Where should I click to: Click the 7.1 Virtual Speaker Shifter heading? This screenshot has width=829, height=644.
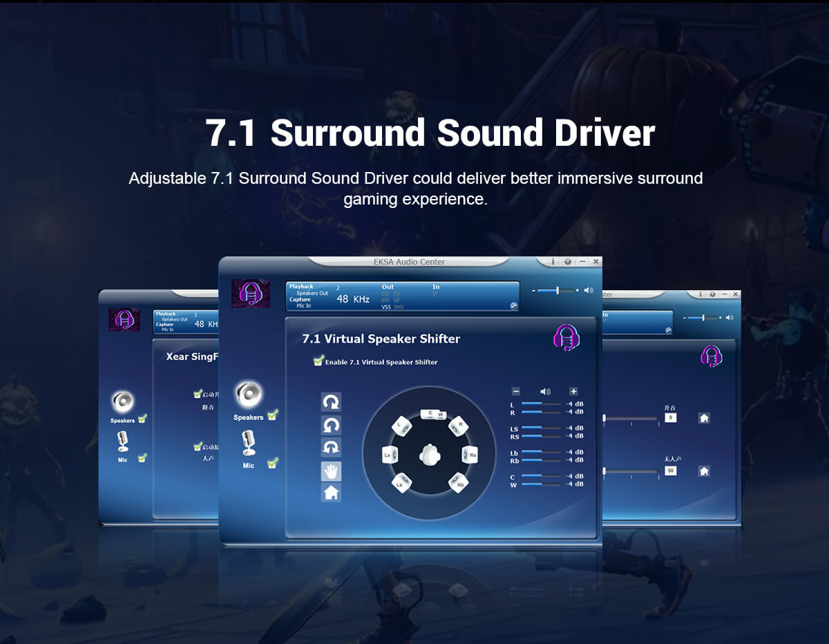(x=381, y=339)
